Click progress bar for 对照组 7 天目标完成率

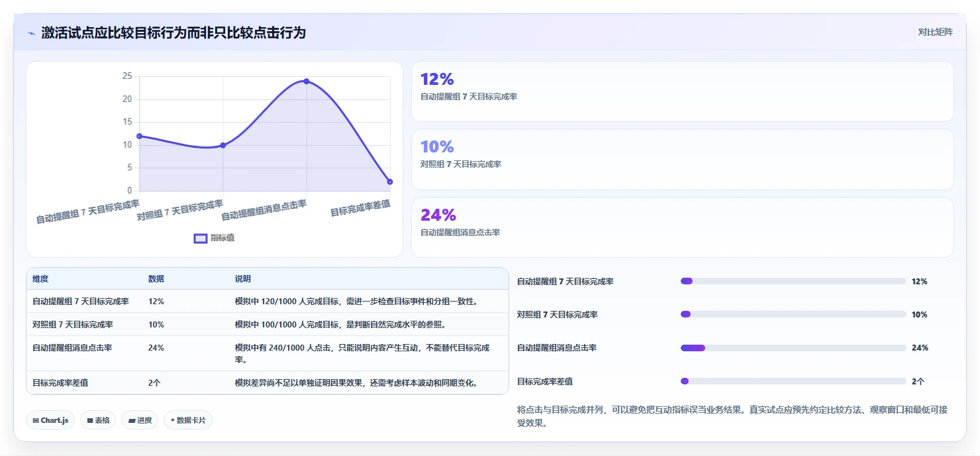(x=793, y=314)
